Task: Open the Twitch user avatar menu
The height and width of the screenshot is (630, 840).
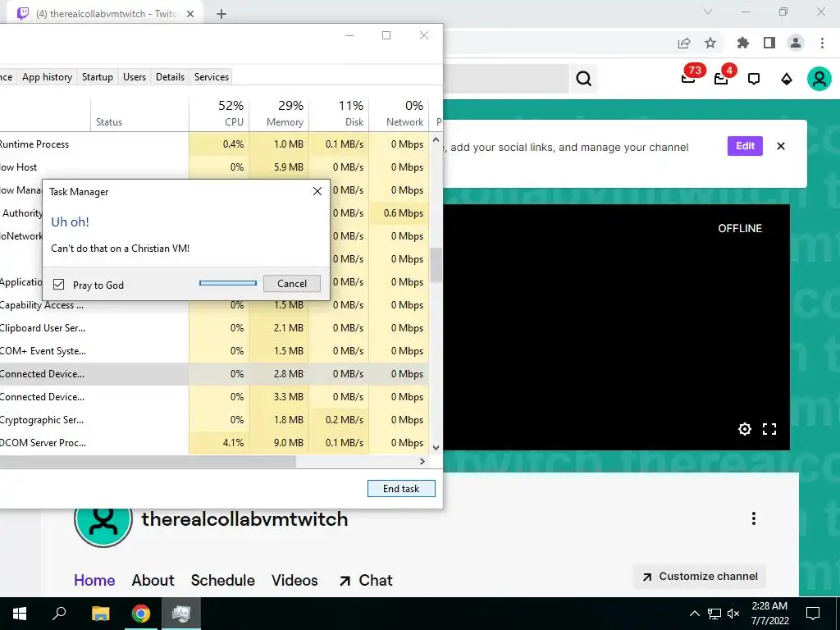Action: [x=819, y=80]
